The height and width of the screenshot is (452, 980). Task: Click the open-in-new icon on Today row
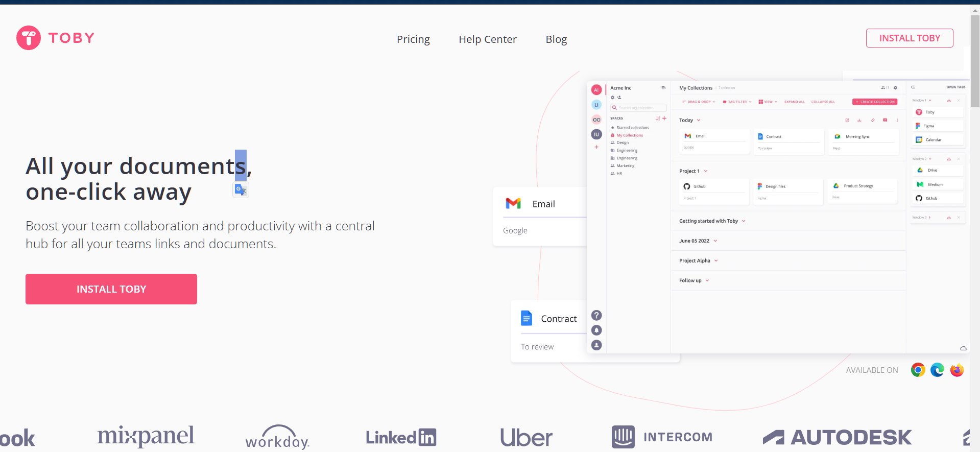[847, 120]
